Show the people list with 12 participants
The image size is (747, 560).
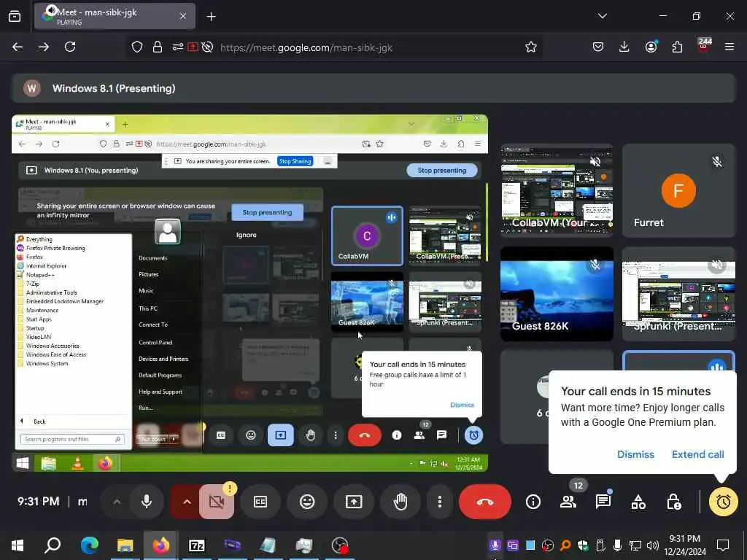pyautogui.click(x=568, y=502)
